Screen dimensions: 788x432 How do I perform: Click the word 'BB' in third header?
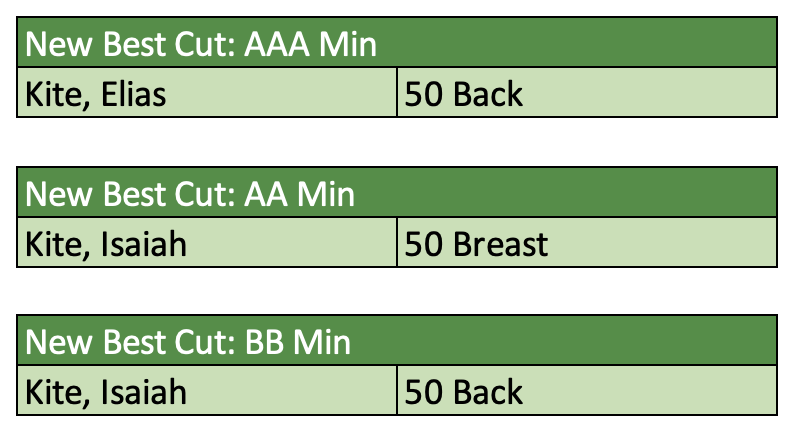point(266,342)
